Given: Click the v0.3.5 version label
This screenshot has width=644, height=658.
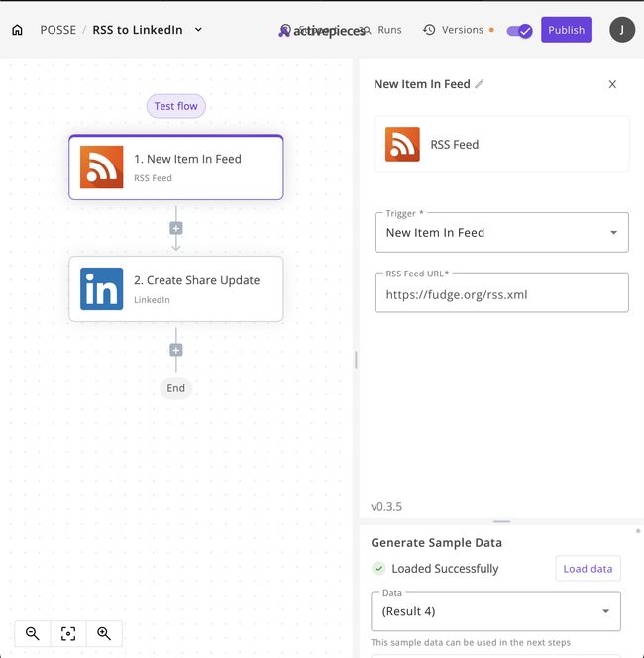Looking at the screenshot, I should coord(386,507).
